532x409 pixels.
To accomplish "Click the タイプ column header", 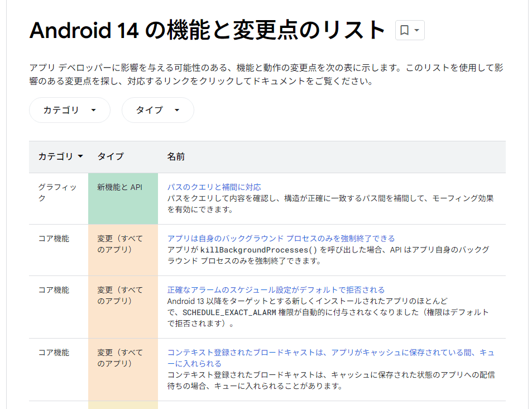I will coord(111,156).
